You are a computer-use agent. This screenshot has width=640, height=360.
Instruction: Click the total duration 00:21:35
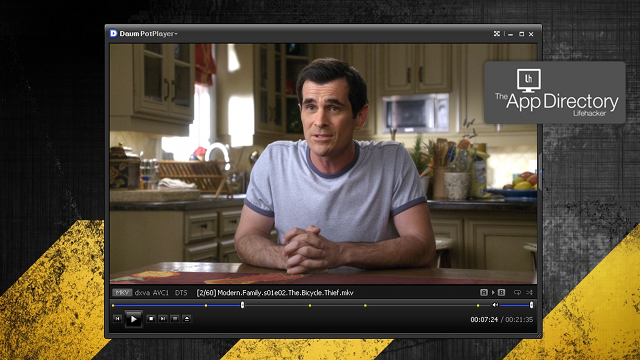point(519,320)
